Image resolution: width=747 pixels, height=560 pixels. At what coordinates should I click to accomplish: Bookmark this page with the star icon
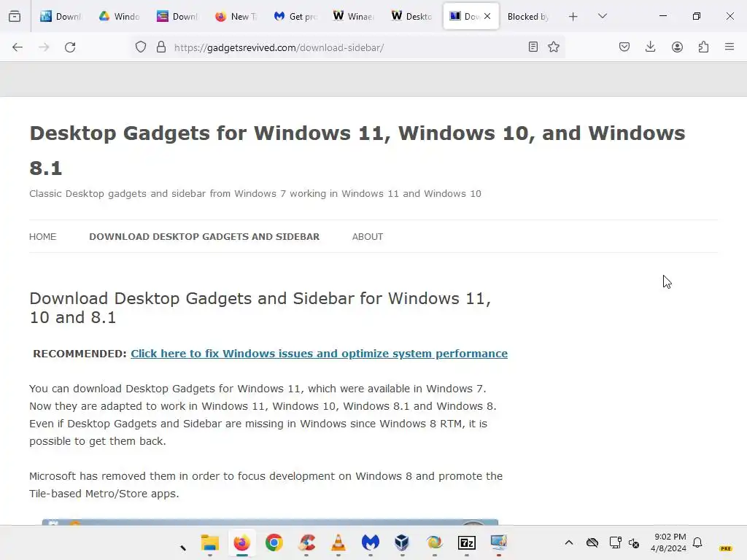point(554,47)
